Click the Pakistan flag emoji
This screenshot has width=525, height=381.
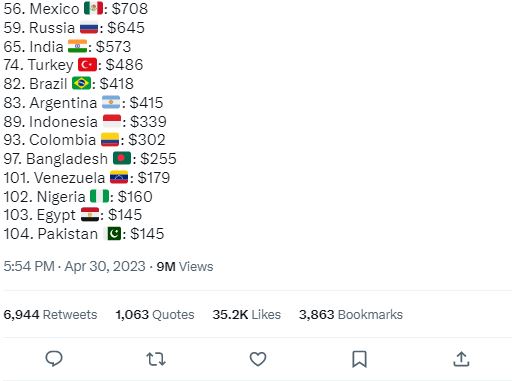(x=112, y=233)
